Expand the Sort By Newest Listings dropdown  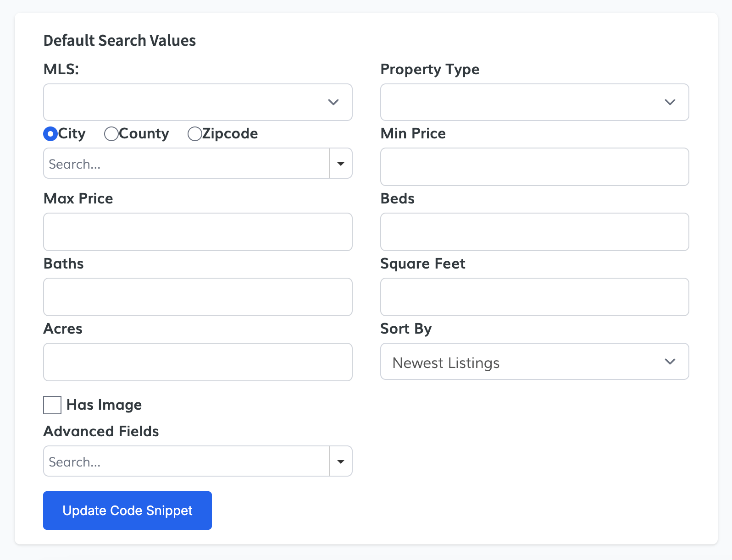click(534, 362)
